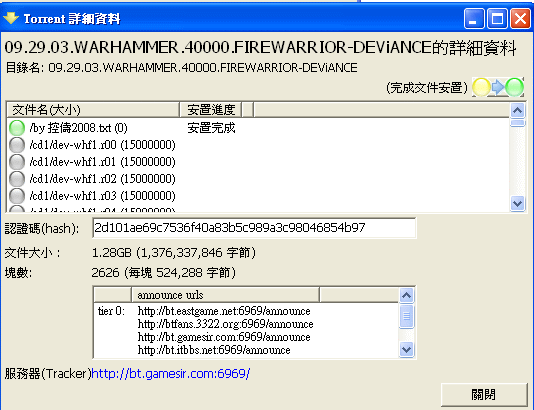Sort by 文件名(大小) column header

click(93, 110)
